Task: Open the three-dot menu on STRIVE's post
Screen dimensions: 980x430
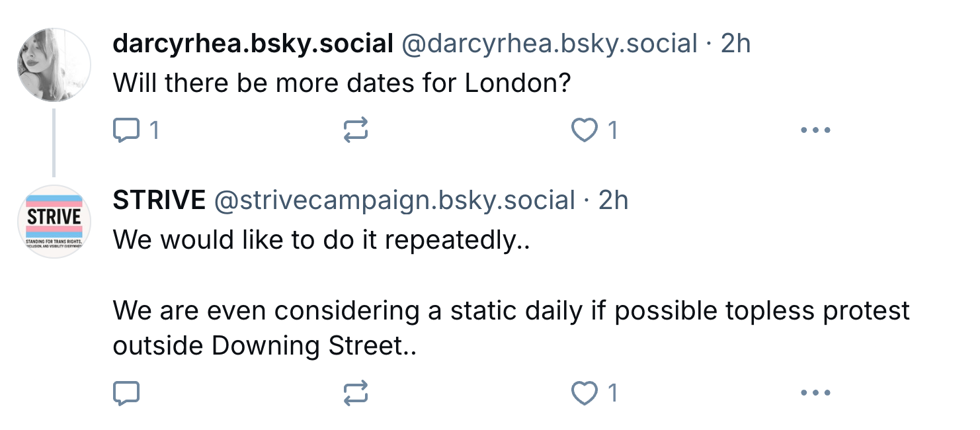Action: pos(815,394)
